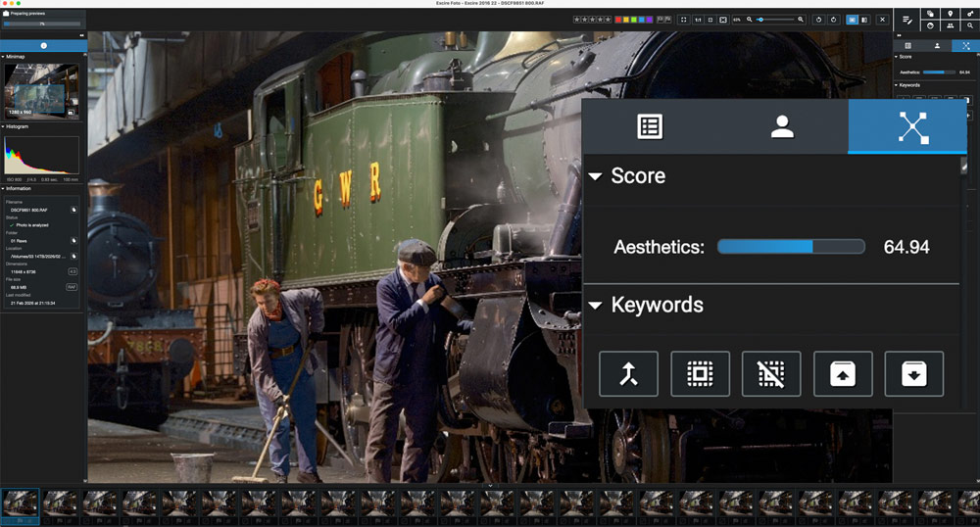Click the last modified date 21 Feb 2026
This screenshot has height=527, width=980.
click(x=32, y=303)
